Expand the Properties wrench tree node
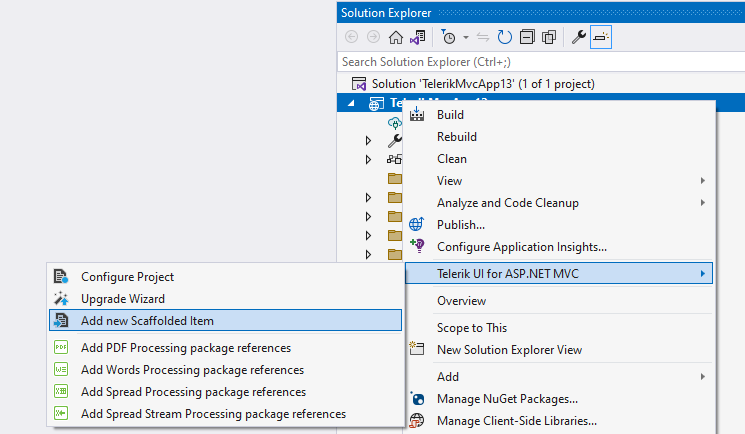This screenshot has height=434, width=745. [x=368, y=140]
